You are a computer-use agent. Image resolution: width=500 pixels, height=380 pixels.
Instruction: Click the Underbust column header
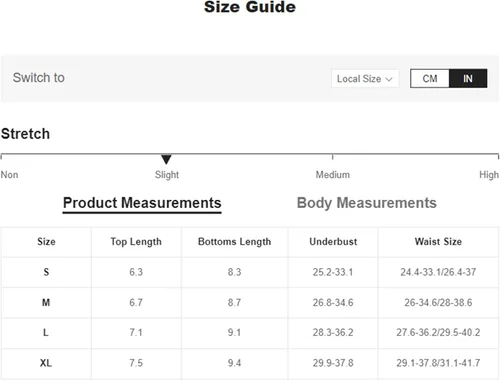point(333,242)
